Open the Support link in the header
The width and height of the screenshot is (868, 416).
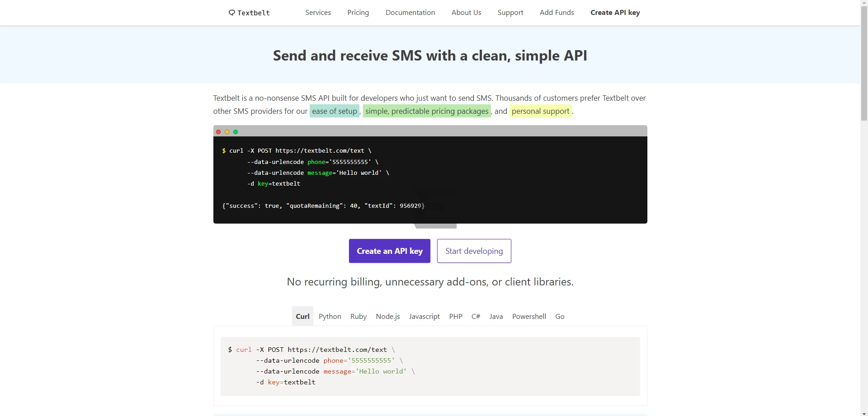coord(510,13)
